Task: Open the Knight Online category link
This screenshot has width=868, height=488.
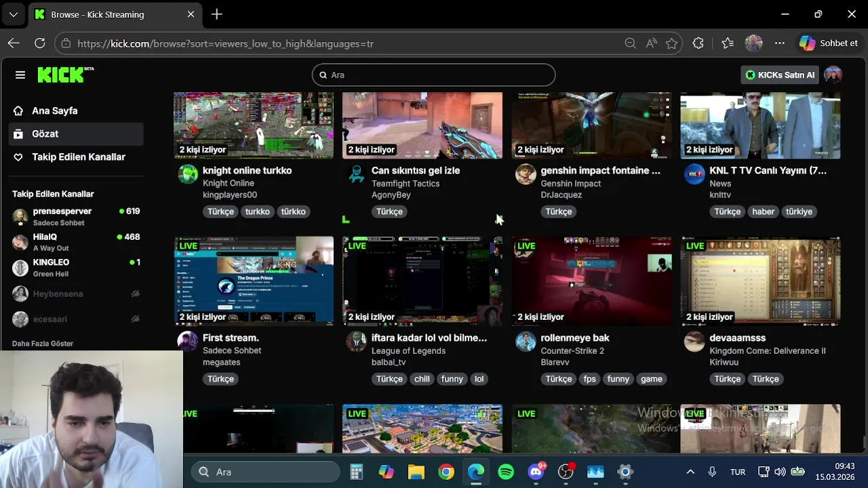Action: tap(229, 183)
